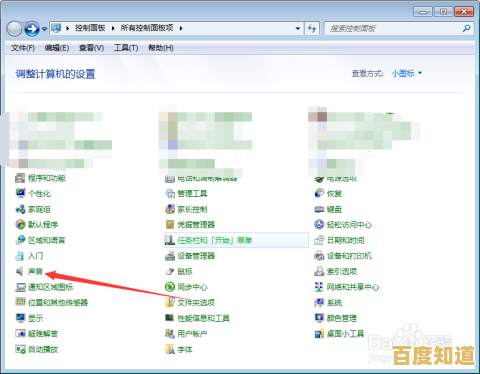Open the 声音 (Sound) speaker icon
This screenshot has width=480, height=374.
click(x=20, y=271)
